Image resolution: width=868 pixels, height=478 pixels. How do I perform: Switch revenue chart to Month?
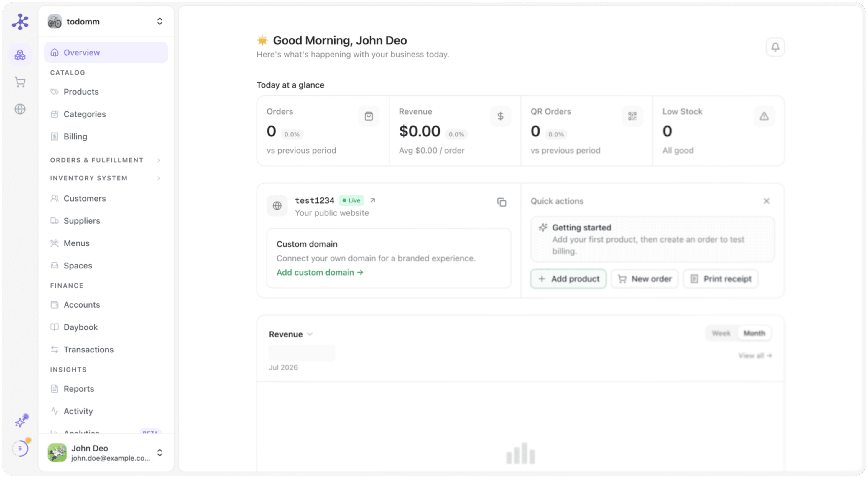[x=754, y=334]
